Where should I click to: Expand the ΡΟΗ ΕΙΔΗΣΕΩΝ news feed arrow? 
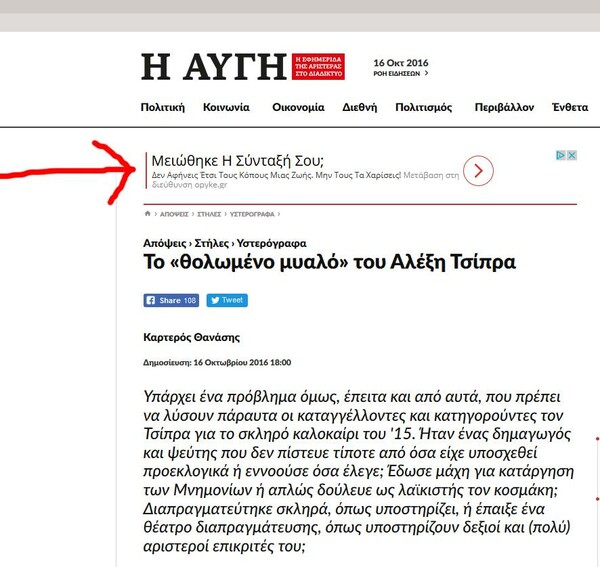click(426, 73)
